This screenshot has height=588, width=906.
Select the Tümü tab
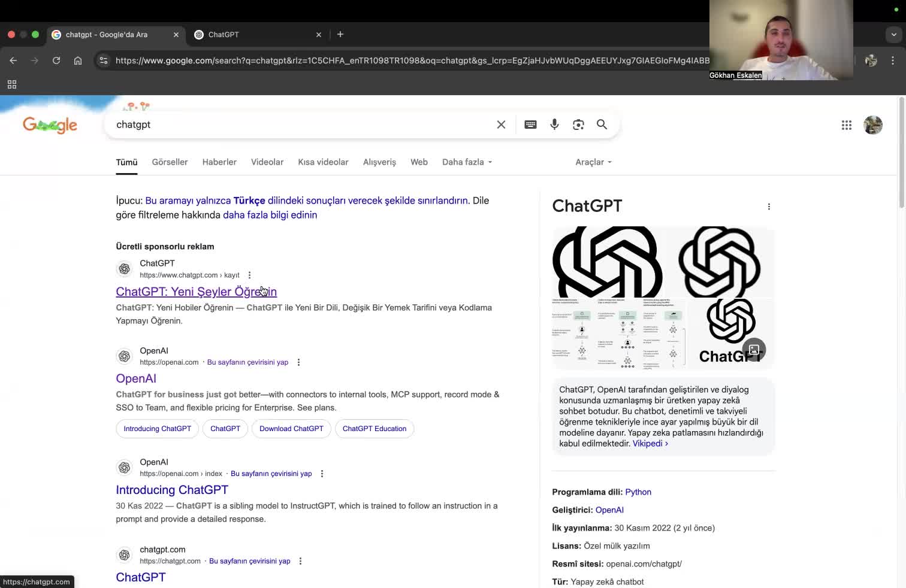126,162
